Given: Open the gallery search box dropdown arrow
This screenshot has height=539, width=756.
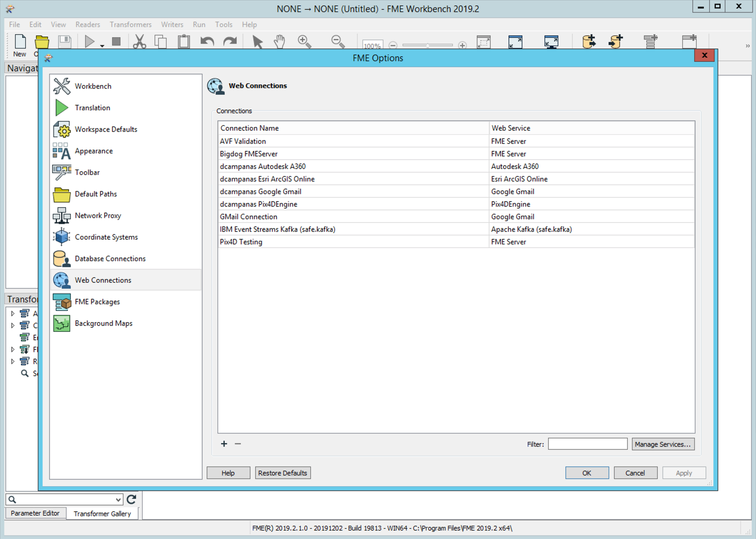Looking at the screenshot, I should pos(118,499).
